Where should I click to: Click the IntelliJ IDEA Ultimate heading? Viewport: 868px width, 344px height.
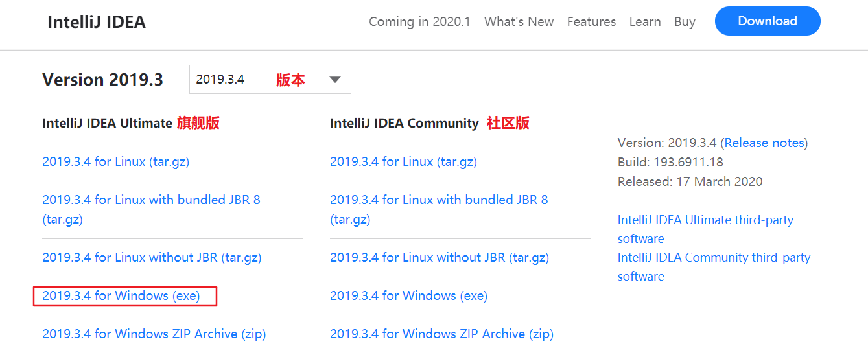pos(107,123)
